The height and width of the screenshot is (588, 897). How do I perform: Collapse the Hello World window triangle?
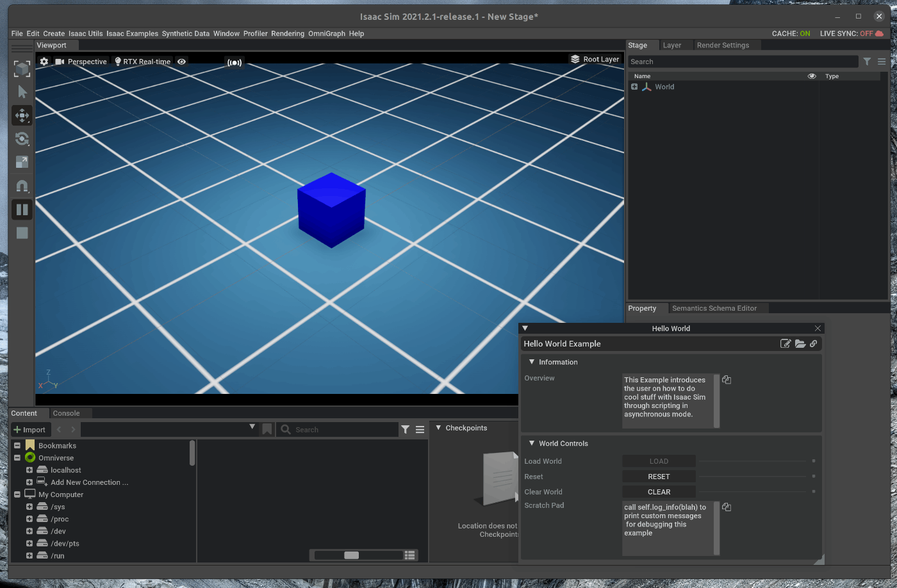coord(525,328)
